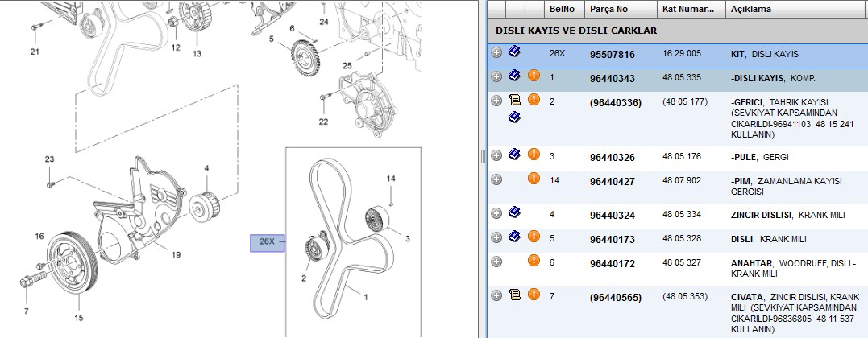This screenshot has height=338, width=868.
Task: Click orange info icon for part 96440326
Action: pyautogui.click(x=534, y=155)
